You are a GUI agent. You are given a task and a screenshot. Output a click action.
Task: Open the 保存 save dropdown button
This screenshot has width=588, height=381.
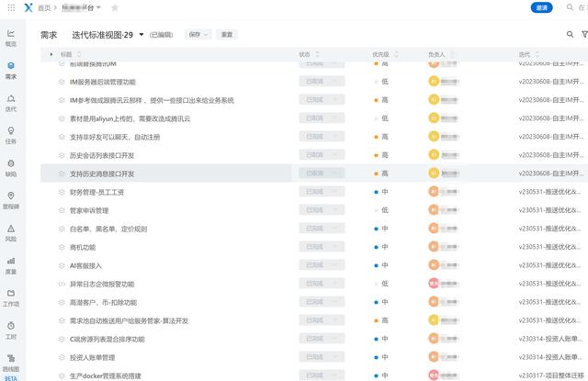(198, 35)
